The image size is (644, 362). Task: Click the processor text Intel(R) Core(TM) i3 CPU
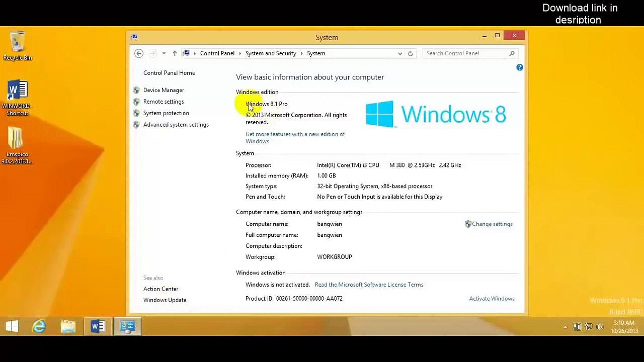(348, 165)
